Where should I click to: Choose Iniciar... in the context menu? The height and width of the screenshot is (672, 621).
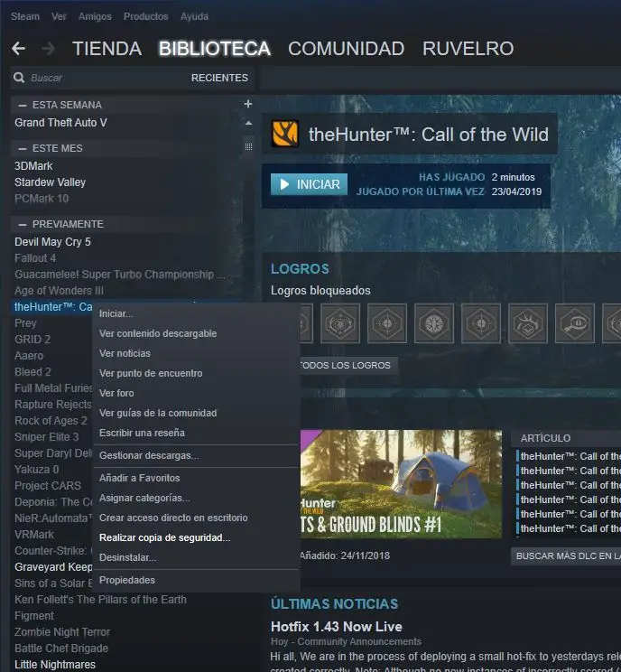(196, 313)
